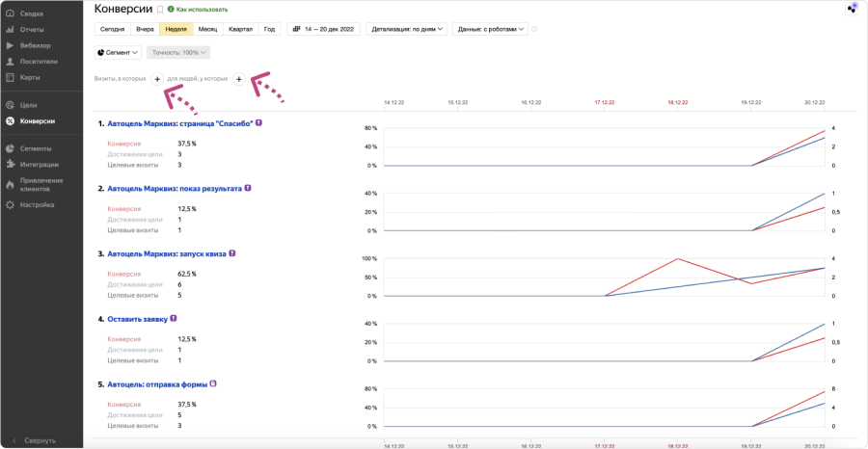The height and width of the screenshot is (449, 868).
Task: Open goal Автоцель Марквиз: запуск квиза
Action: pyautogui.click(x=167, y=253)
